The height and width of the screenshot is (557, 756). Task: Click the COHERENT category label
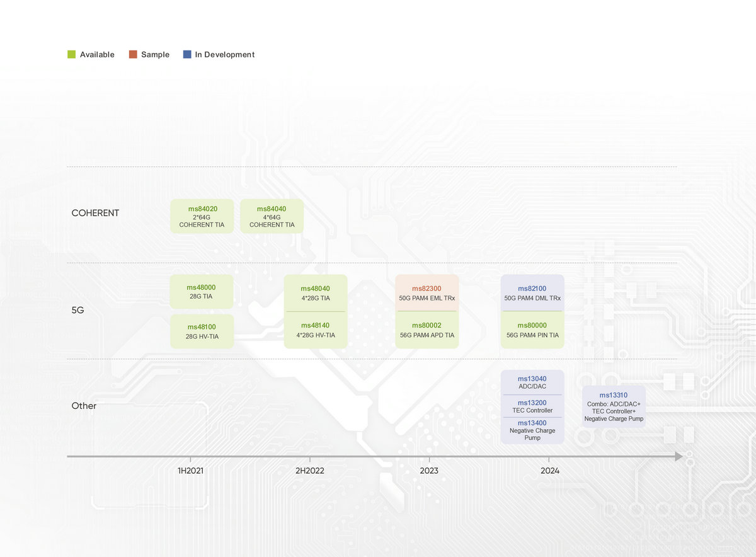click(x=95, y=213)
